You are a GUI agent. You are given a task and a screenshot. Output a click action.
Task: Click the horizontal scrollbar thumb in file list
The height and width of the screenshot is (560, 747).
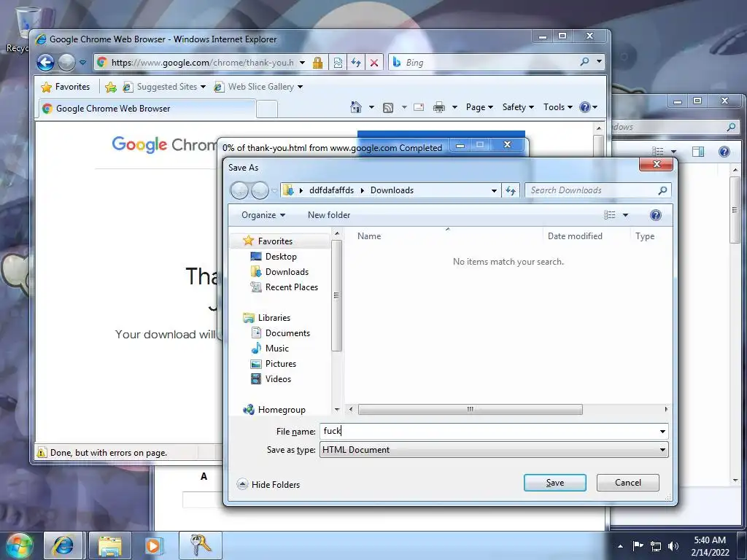coord(471,410)
